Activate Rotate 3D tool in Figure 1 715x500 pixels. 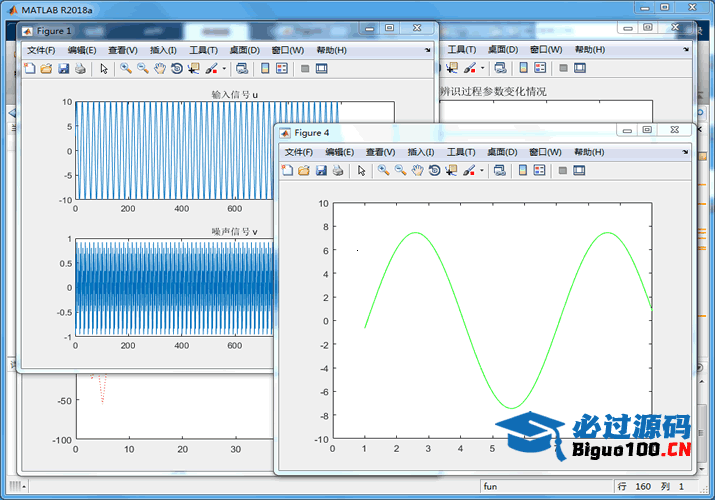tap(176, 69)
